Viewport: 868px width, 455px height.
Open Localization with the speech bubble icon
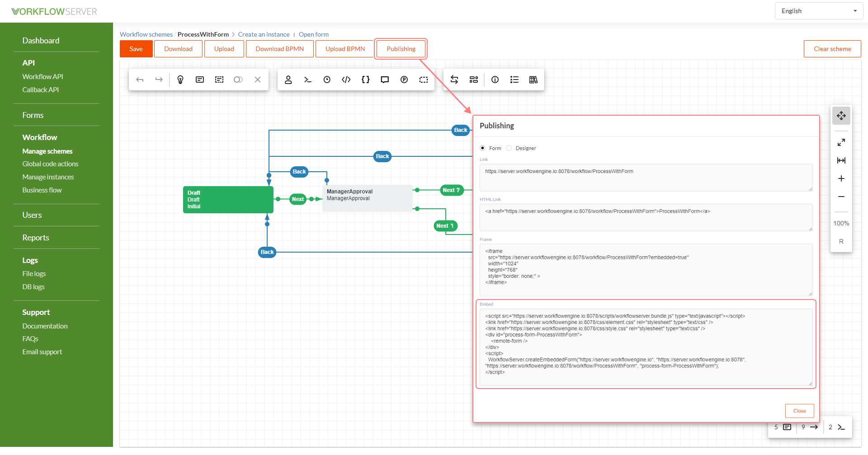click(x=385, y=80)
